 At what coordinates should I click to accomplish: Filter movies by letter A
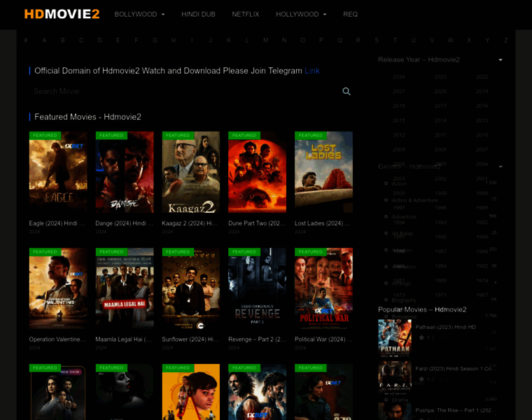click(x=44, y=41)
